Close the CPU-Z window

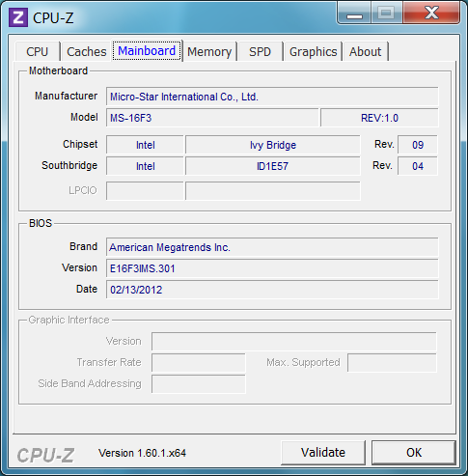[431, 14]
